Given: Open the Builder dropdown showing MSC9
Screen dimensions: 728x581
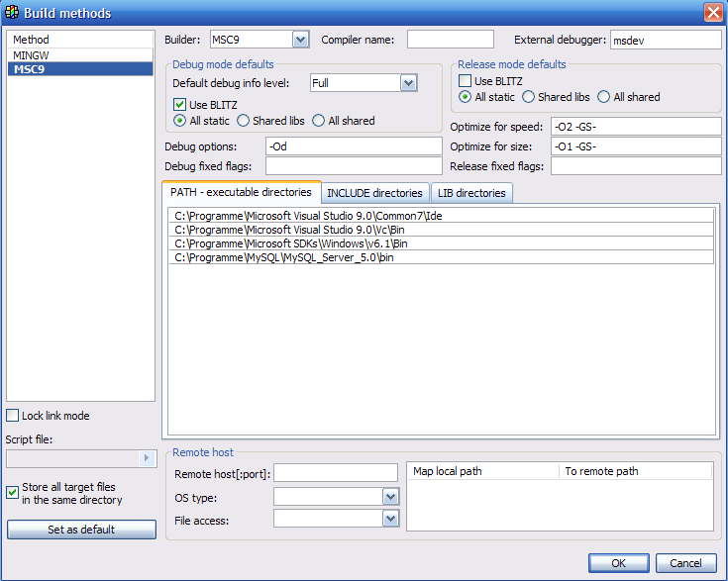Looking at the screenshot, I should pyautogui.click(x=300, y=40).
